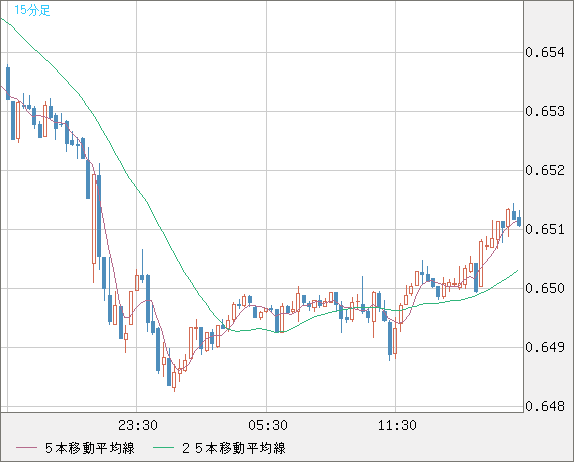574x462 pixels.
Task: Click the 0.650 price axis label
Action: 545,288
